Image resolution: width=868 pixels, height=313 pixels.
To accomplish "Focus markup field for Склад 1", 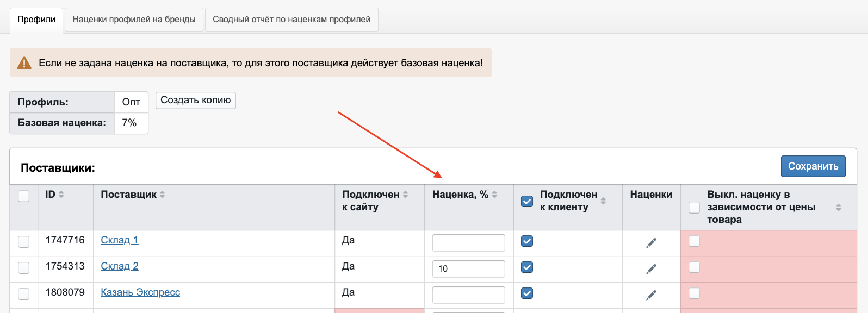I will click(469, 243).
